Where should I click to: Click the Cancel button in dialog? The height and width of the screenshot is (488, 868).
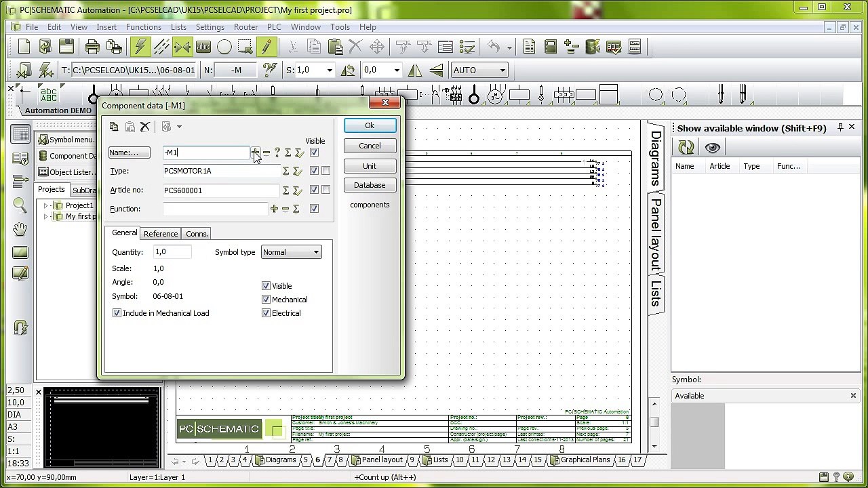(x=370, y=146)
